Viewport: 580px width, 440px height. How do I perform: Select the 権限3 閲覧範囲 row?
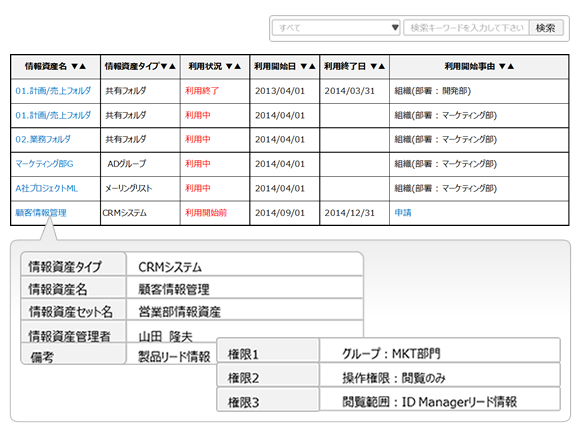(x=388, y=399)
